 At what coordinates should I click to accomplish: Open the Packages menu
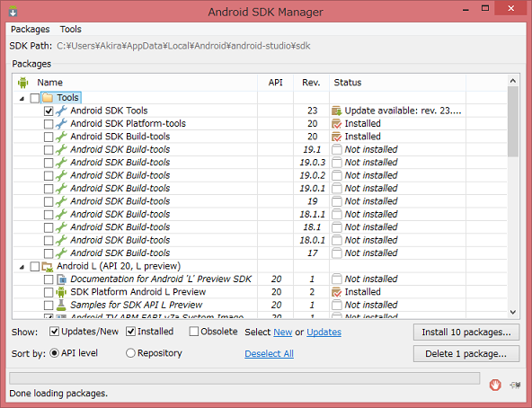tap(31, 29)
